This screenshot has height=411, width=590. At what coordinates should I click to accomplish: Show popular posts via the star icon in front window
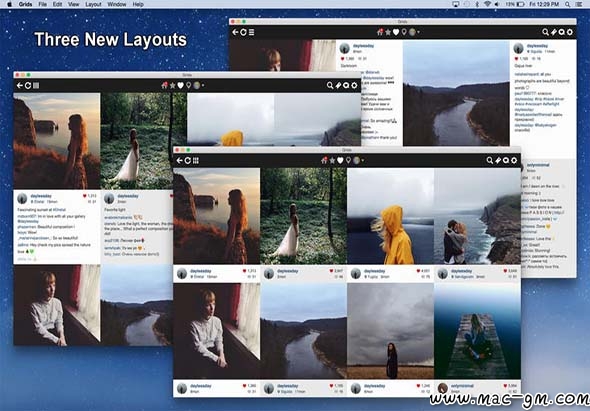point(332,160)
